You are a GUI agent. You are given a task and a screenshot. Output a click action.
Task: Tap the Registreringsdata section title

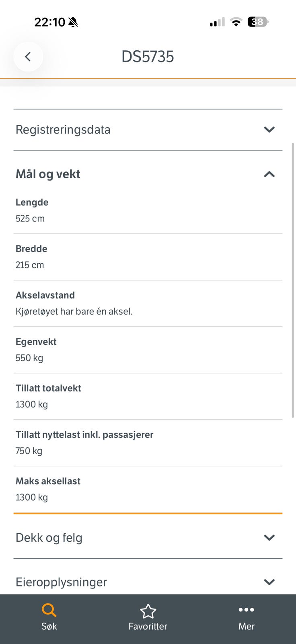[x=63, y=130]
